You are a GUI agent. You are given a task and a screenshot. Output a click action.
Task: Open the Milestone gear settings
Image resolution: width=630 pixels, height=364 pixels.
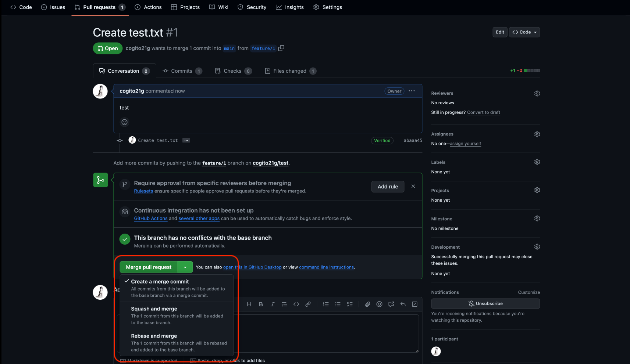537,219
